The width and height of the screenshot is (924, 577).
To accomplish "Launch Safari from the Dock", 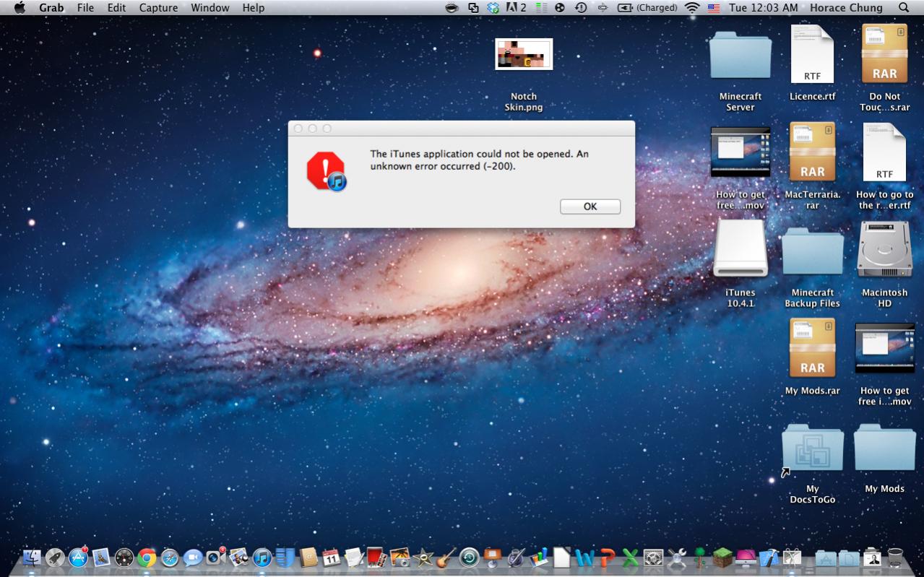I will 170,558.
